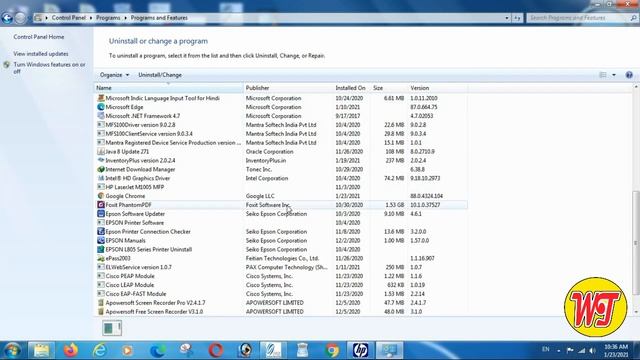Expand the address bar history dropdown
This screenshot has height=360, width=640.
point(507,18)
